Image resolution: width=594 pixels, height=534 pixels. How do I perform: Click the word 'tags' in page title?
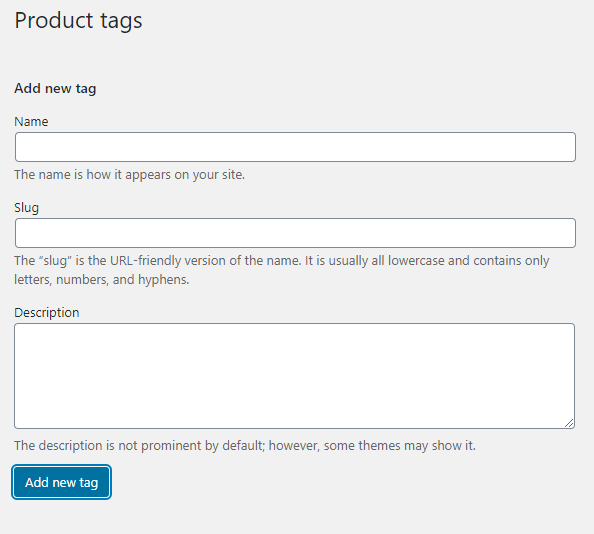pos(121,21)
